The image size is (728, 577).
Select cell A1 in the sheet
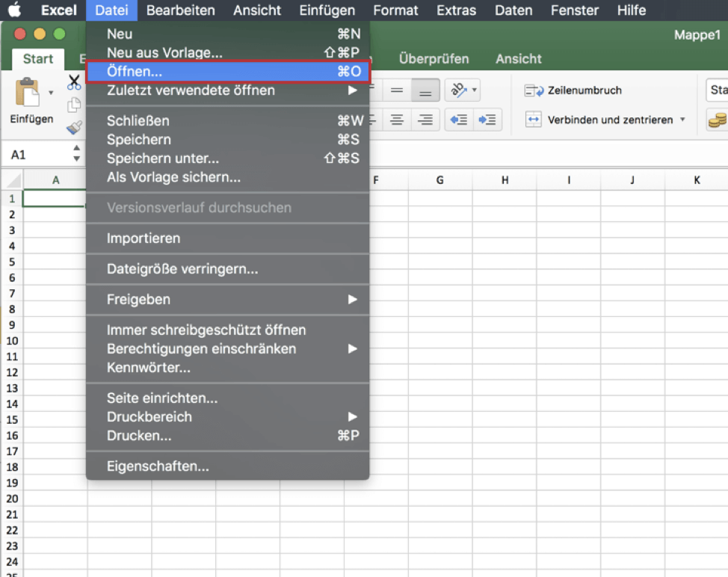[55, 199]
